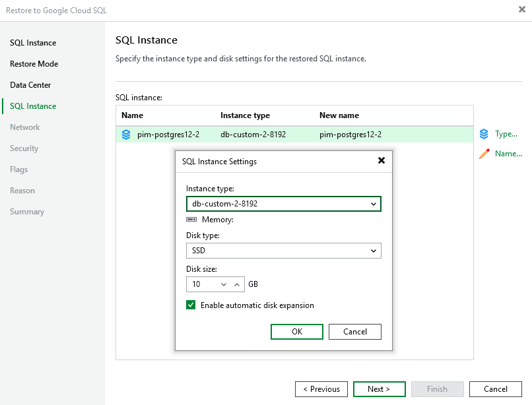Open the Type... link
The height and width of the screenshot is (405, 532).
tap(506, 134)
